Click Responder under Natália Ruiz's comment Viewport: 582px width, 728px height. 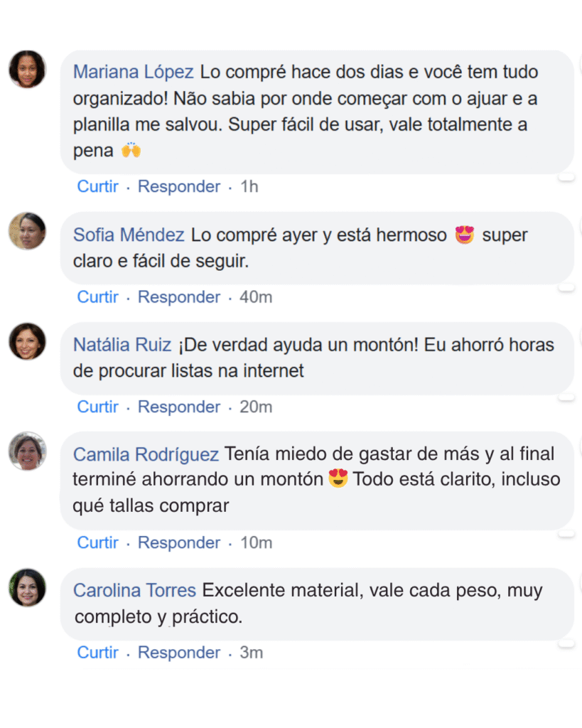(179, 407)
